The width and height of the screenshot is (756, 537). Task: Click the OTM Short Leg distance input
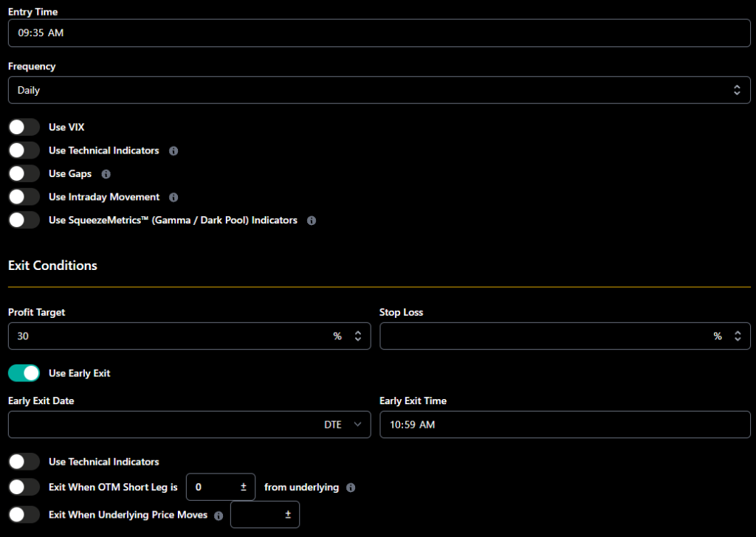pos(211,488)
